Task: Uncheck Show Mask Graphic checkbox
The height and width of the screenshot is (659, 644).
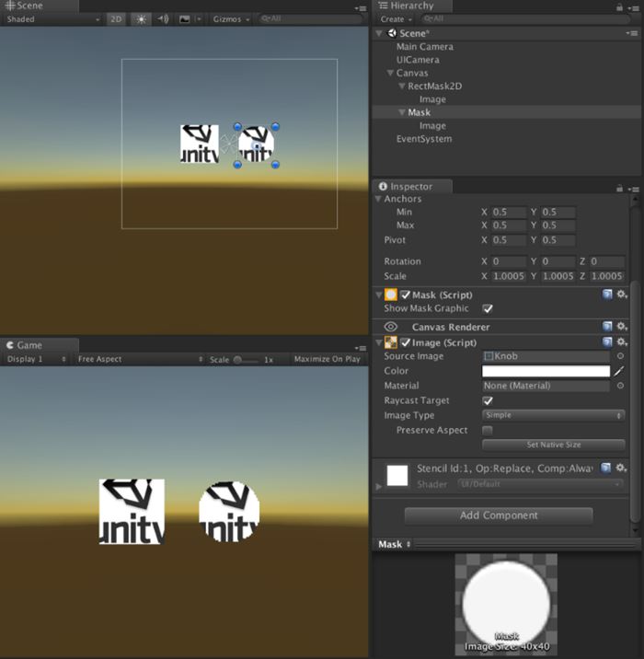Action: 488,309
